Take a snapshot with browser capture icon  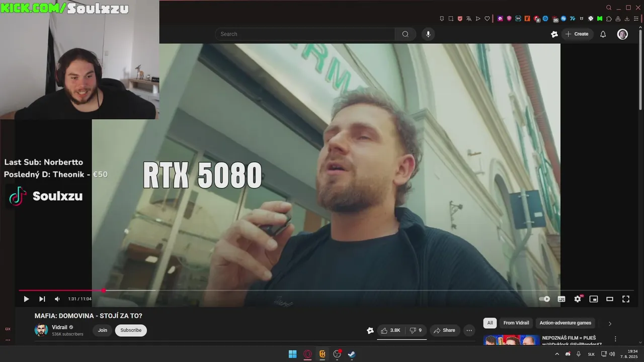tap(451, 19)
